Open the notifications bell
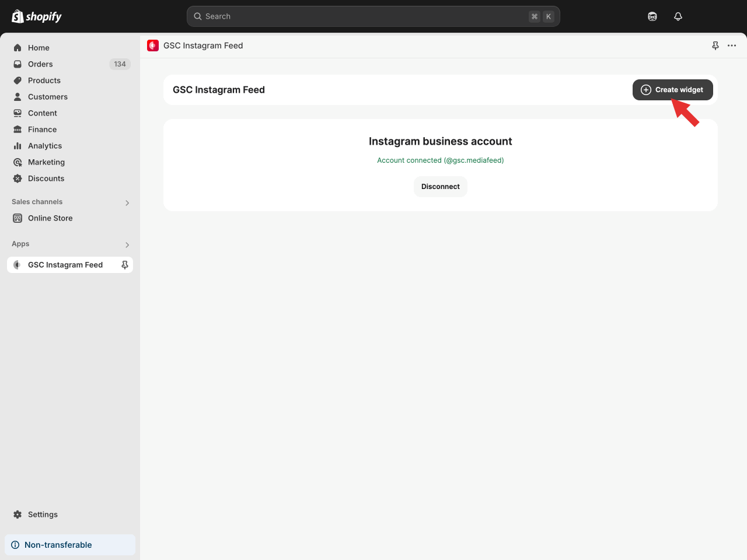The height and width of the screenshot is (560, 747). 678,16
